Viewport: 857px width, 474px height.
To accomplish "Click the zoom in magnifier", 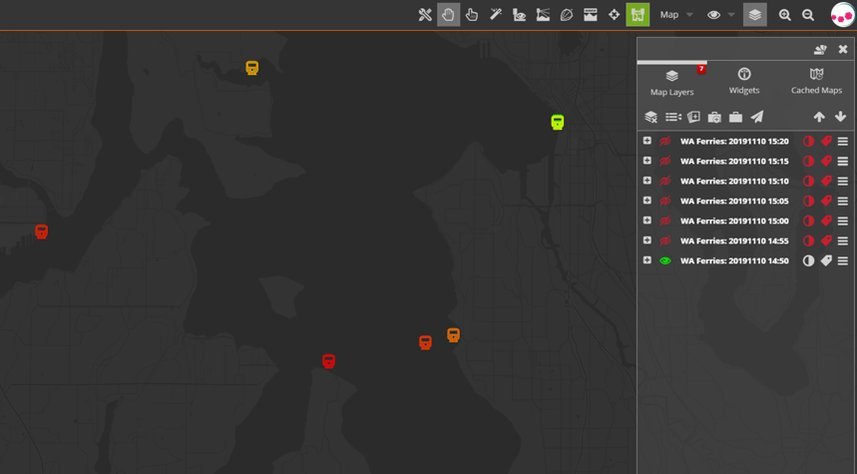I will 785,15.
